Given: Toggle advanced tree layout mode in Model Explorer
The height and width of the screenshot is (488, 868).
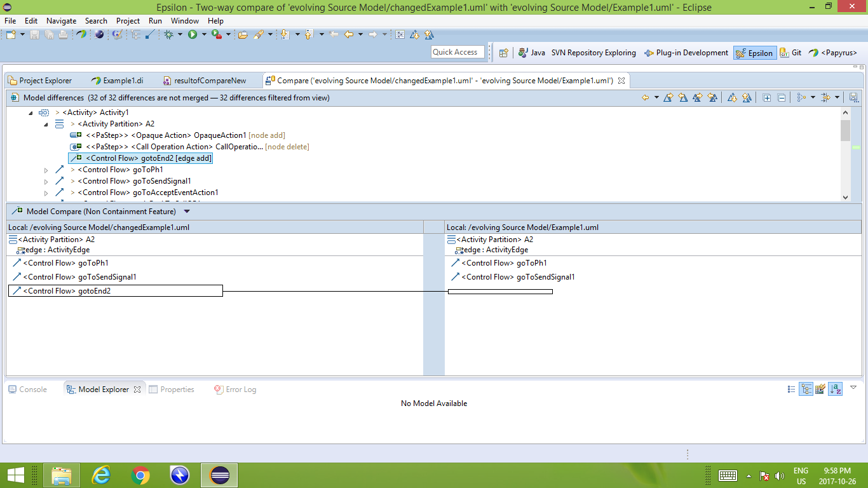Looking at the screenshot, I should (806, 389).
